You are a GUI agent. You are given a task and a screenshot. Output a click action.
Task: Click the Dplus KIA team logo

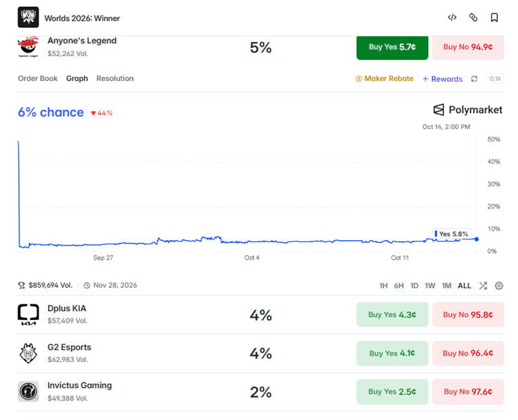tap(28, 314)
